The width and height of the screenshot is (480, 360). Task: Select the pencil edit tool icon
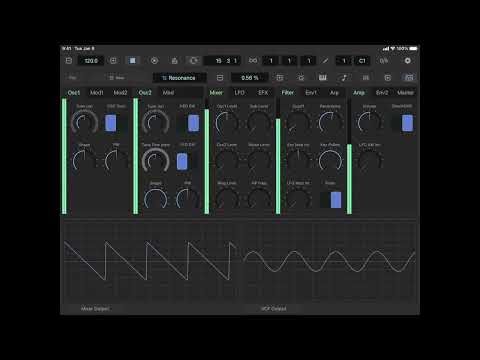click(x=325, y=61)
